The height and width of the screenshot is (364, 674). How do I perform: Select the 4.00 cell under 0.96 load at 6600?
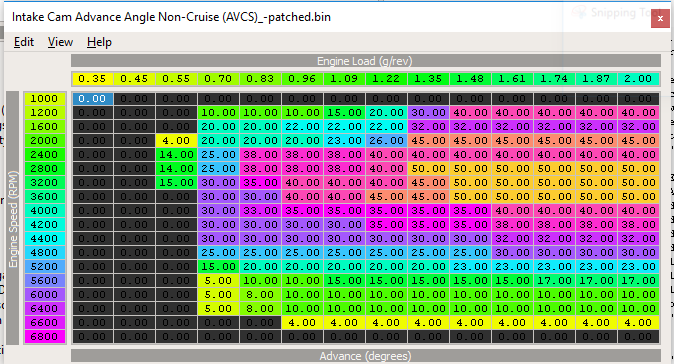(x=303, y=322)
